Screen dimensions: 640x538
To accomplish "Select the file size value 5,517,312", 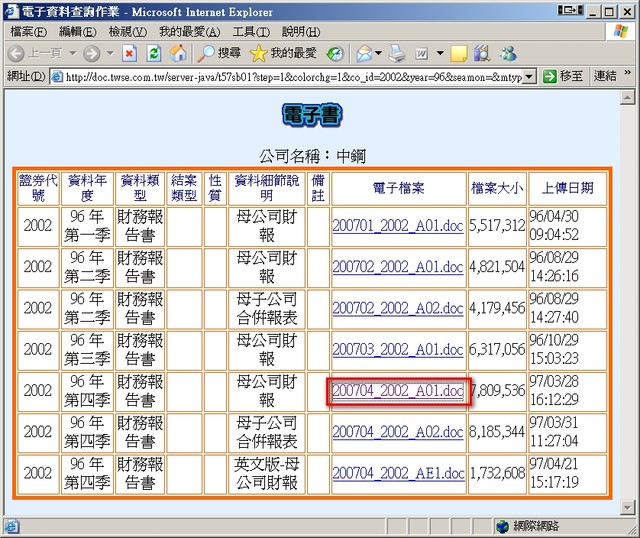I will coord(497,225).
